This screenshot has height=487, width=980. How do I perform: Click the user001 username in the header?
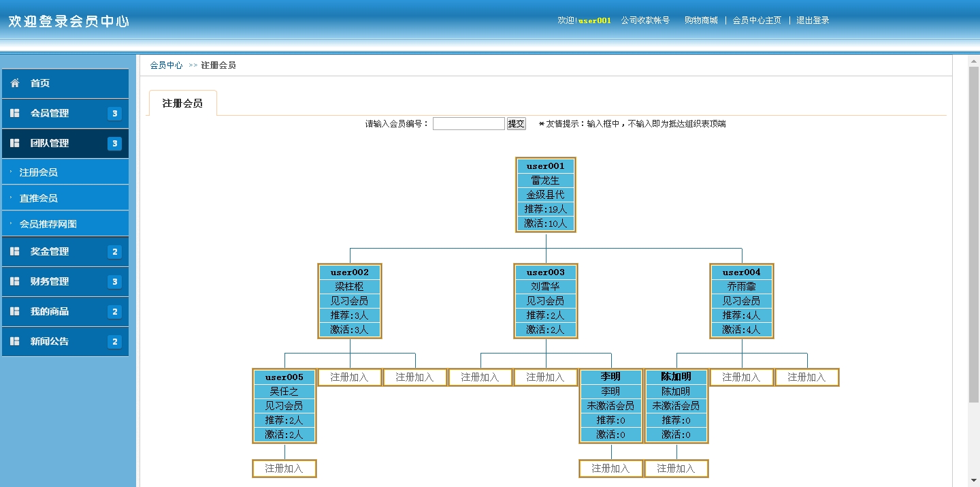[x=595, y=20]
